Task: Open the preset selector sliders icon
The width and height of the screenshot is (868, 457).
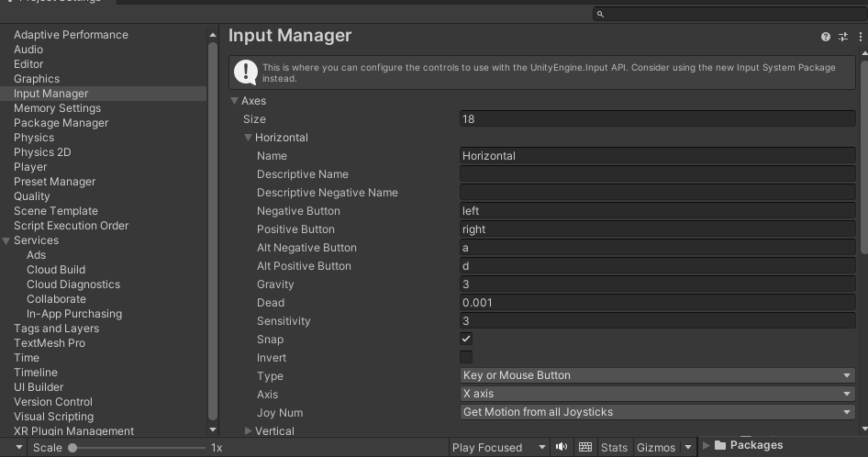Action: click(x=843, y=37)
